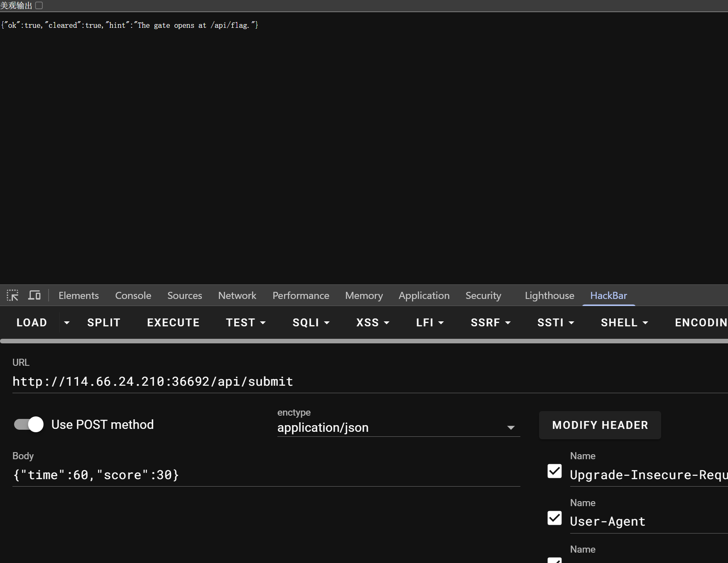Click the SPLIT button
728x563 pixels.
tap(104, 323)
